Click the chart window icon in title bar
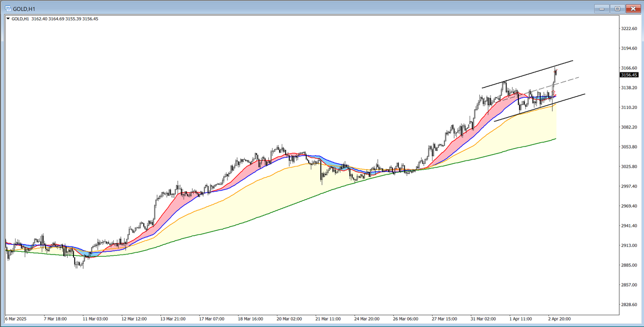Image resolution: width=644 pixels, height=327 pixels. click(x=8, y=8)
